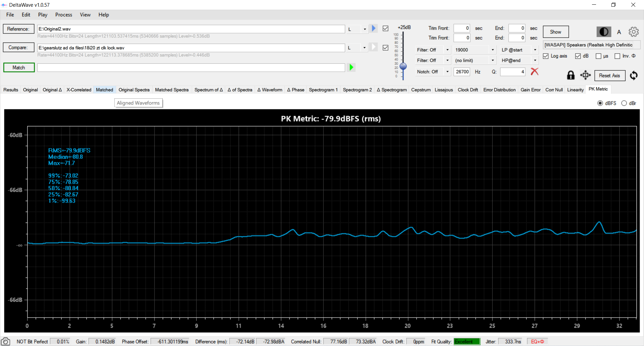Screen dimensions: 644x346
Task: Switch to the Results tab
Action: point(11,90)
